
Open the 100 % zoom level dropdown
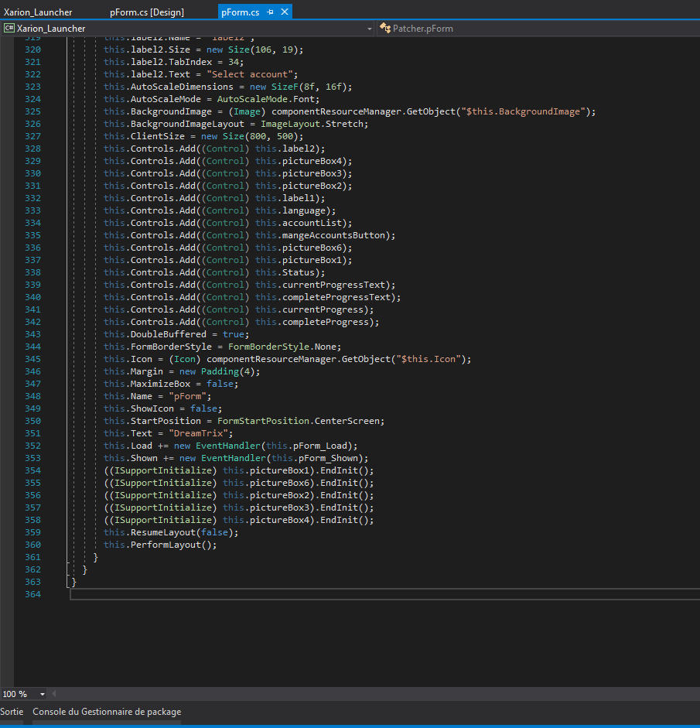point(42,694)
